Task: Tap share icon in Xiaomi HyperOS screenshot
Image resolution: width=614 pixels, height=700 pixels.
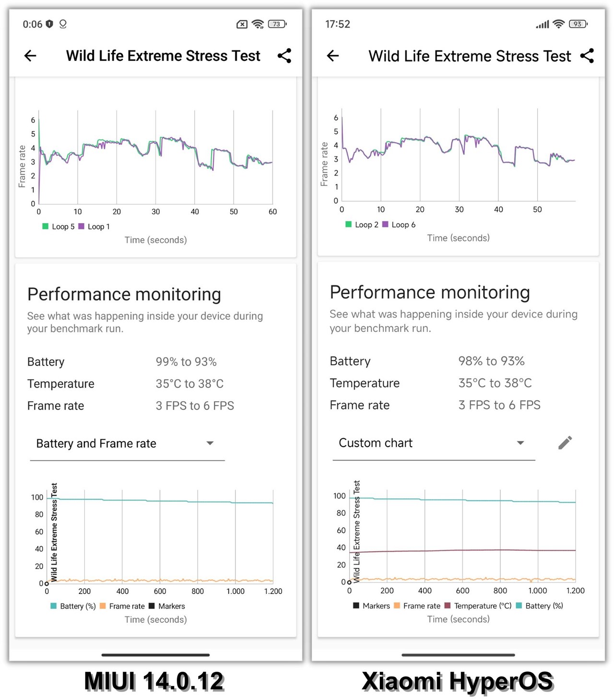Action: (587, 56)
